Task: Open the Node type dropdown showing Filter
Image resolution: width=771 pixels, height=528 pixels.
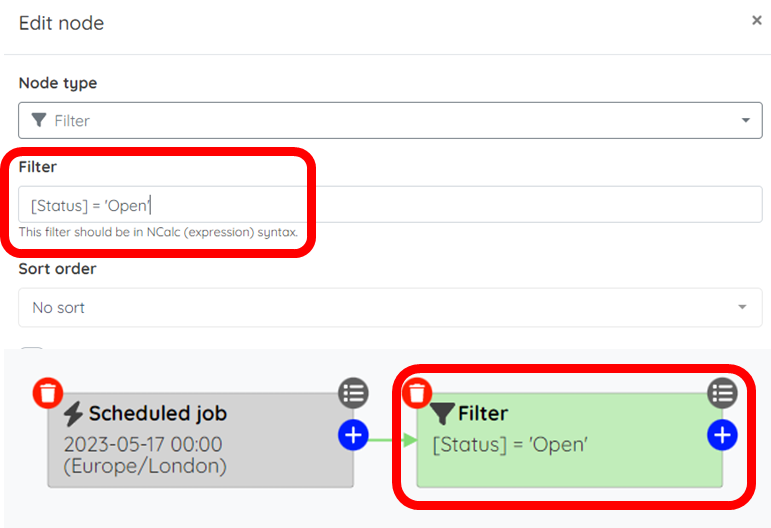Action: pos(390,120)
